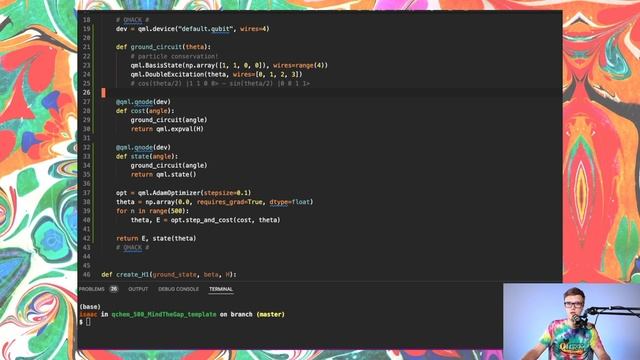Open the DEBUG CONSOLE tab
This screenshot has height=360, width=640.
point(178,289)
